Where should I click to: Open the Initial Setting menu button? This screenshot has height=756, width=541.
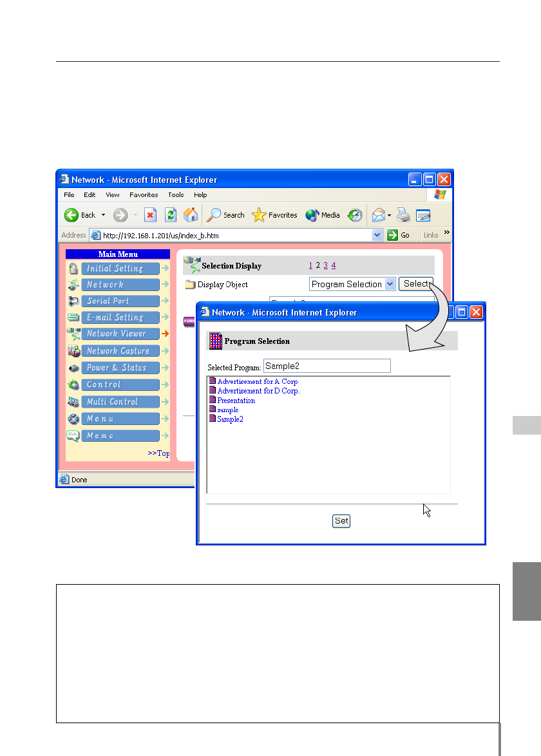click(120, 269)
